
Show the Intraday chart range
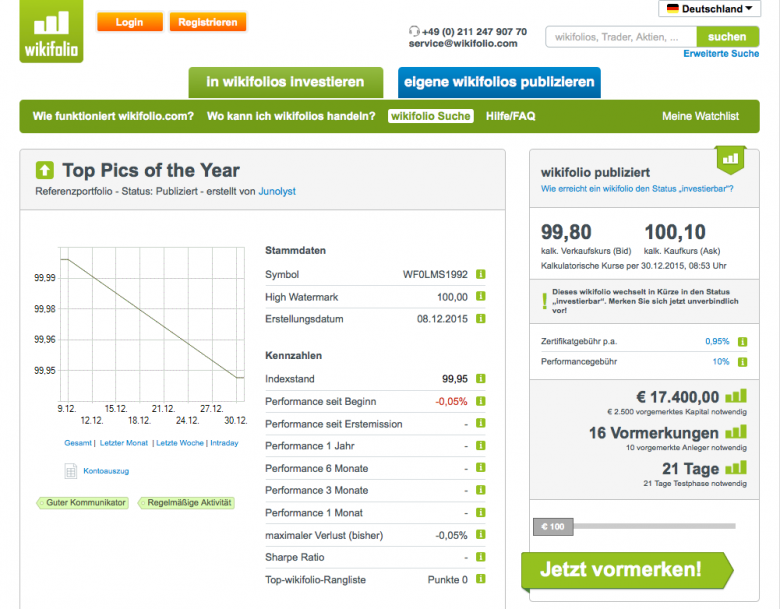(x=224, y=443)
